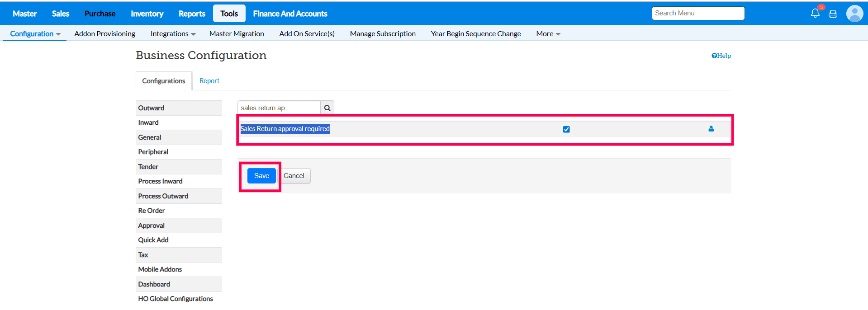Screen dimensions: 868x310
Task: Open the Finance And Accounts menu
Action: coord(290,14)
